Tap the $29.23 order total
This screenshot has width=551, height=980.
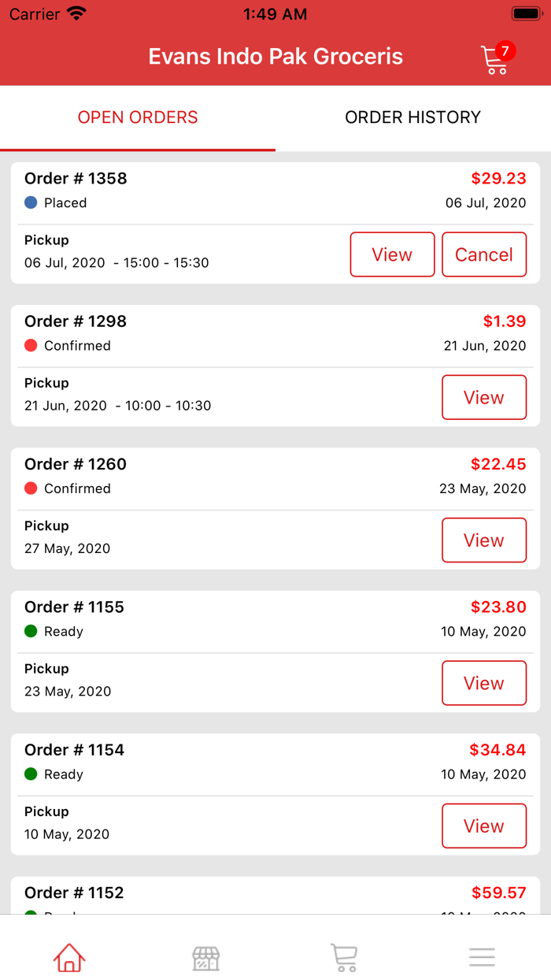[x=498, y=178]
